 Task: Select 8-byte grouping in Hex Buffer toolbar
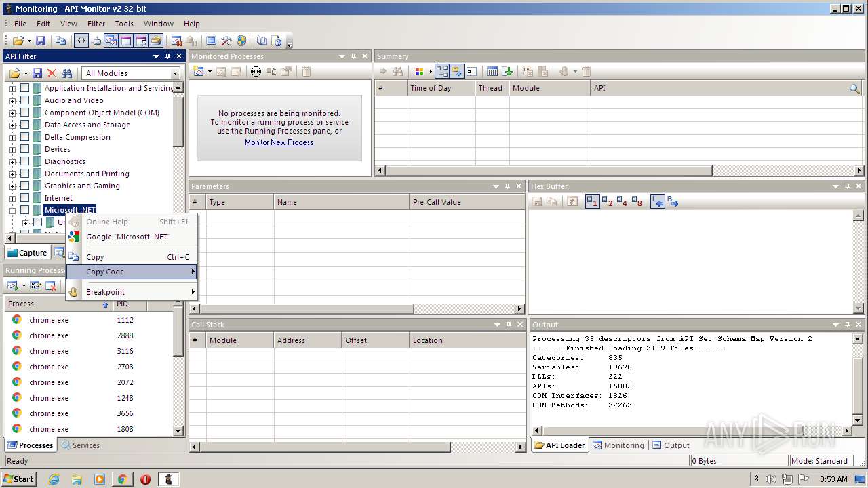click(637, 202)
